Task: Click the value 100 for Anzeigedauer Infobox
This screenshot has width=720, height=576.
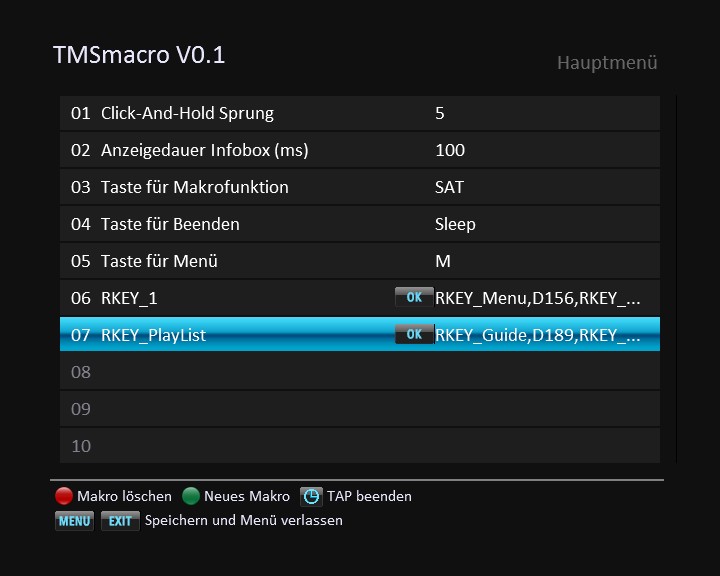Action: [x=450, y=150]
